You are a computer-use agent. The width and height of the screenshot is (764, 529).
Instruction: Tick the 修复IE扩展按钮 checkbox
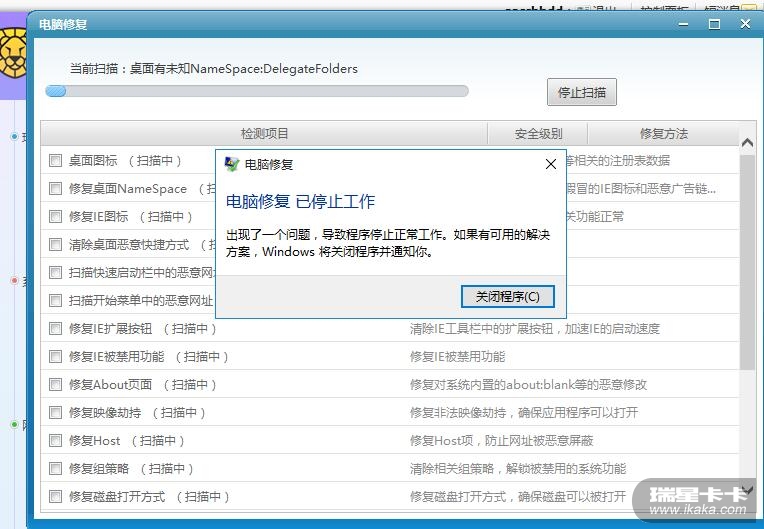pyautogui.click(x=56, y=329)
